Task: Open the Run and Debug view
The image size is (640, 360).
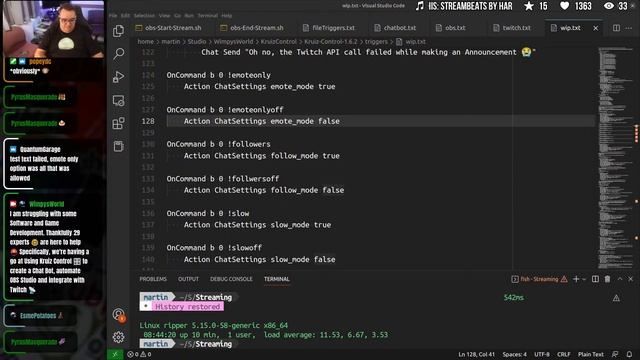Action: pos(119,77)
